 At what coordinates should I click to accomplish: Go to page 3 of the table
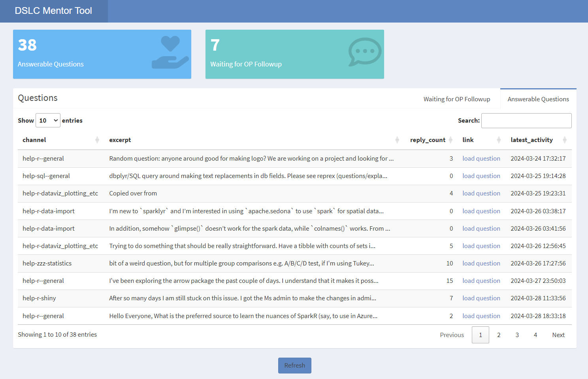click(517, 335)
